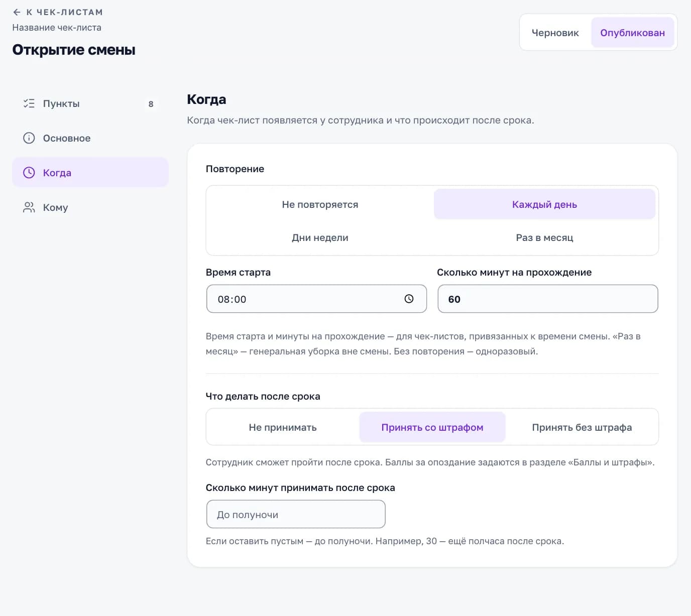The width and height of the screenshot is (691, 616).
Task: Choose Принять со штрафом option
Action: coord(432,427)
